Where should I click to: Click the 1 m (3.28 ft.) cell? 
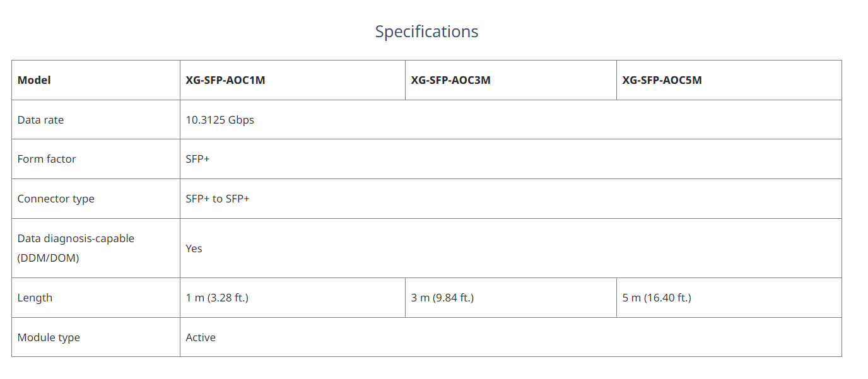293,298
